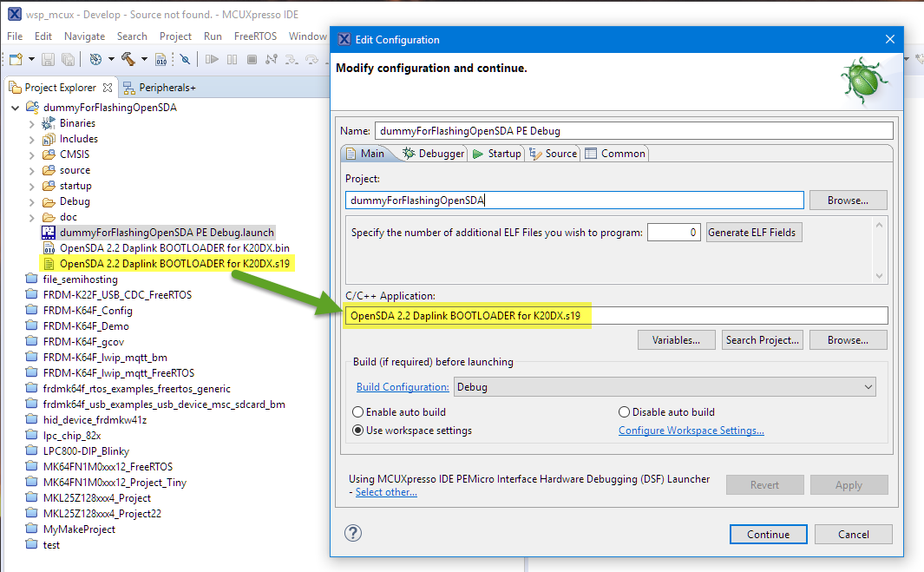Collapse the dummyForFlashingOpenSDA project node
The width and height of the screenshot is (924, 572).
point(16,108)
